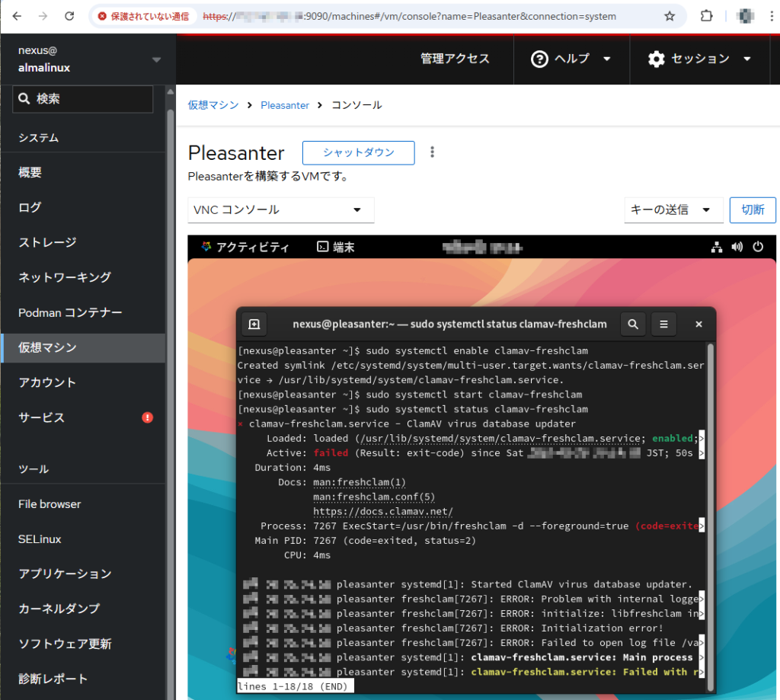Reload the page with browser refresh button
780x700 pixels.
(x=69, y=16)
